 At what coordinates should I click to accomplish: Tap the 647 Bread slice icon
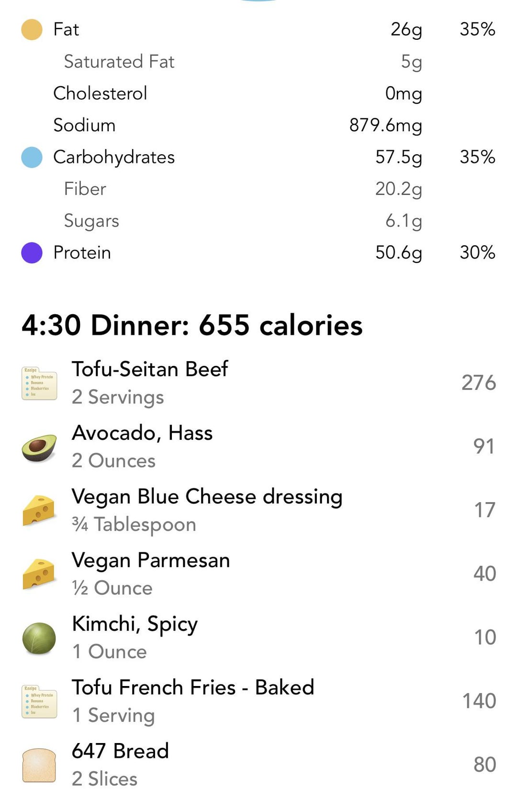pos(39,765)
